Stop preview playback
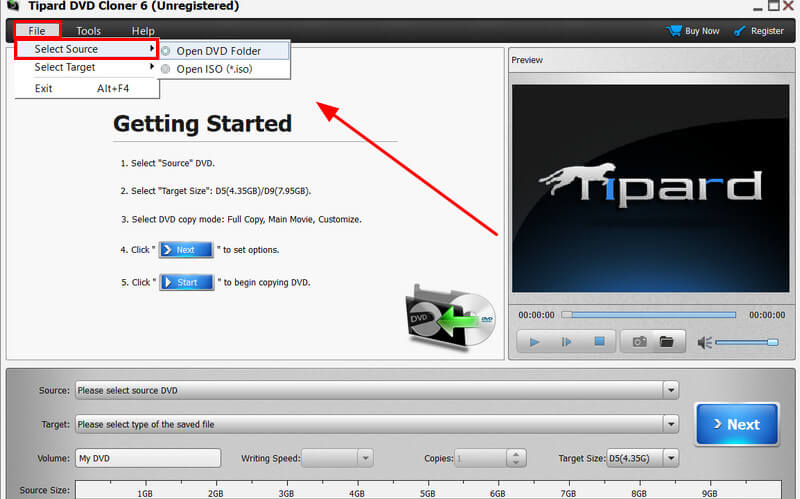The image size is (800, 499). [599, 341]
